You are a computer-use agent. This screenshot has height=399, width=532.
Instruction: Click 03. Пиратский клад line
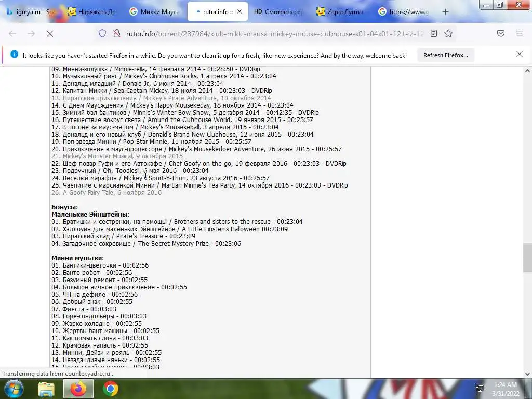click(123, 236)
